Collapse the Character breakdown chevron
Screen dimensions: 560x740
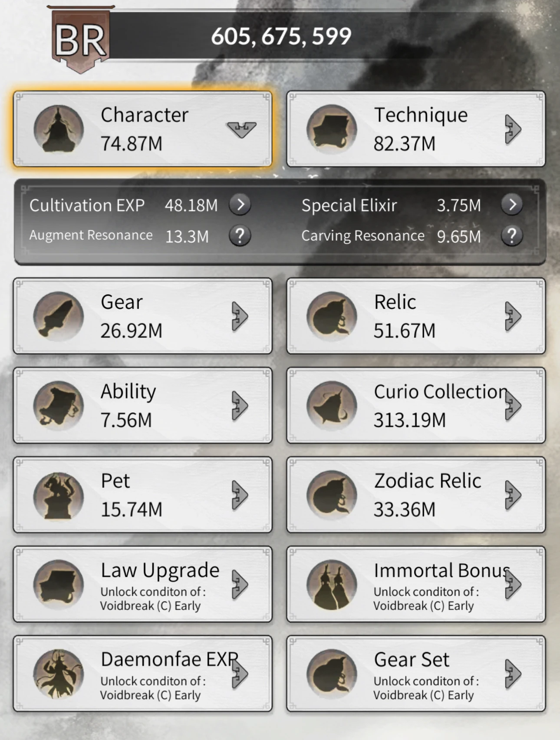(x=241, y=129)
